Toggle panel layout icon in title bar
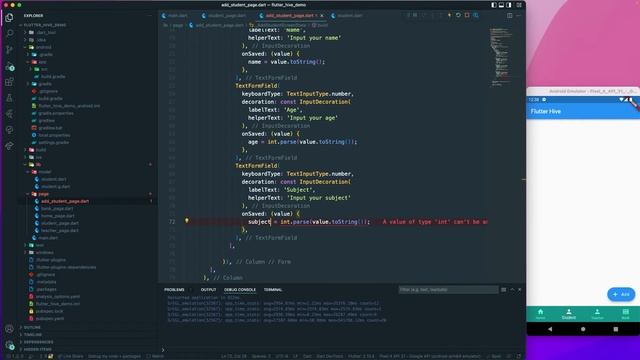The height and width of the screenshot is (360, 640). point(501,5)
